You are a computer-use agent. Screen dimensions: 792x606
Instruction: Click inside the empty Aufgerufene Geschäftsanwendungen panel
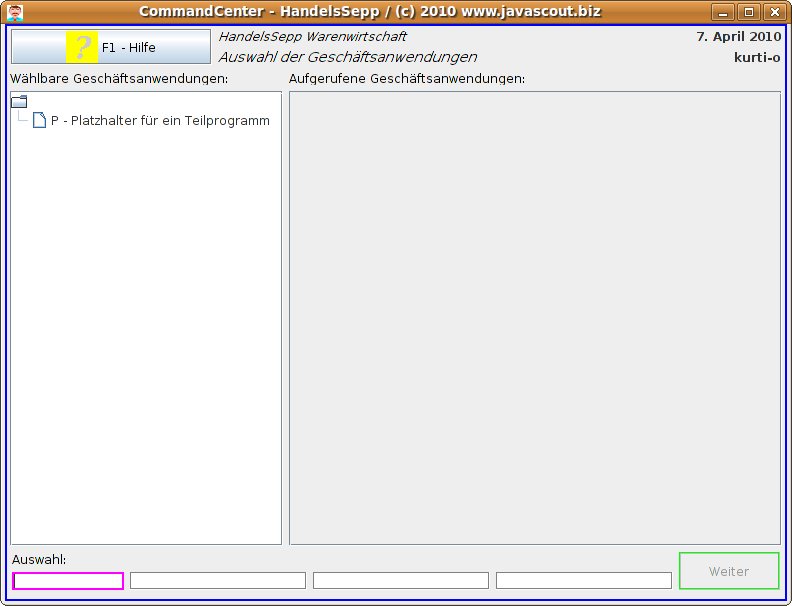[534, 318]
